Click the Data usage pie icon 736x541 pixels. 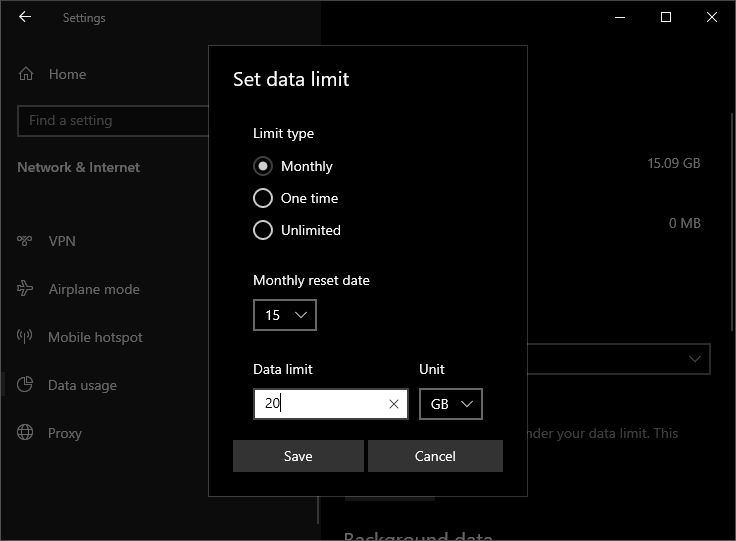[x=26, y=385]
